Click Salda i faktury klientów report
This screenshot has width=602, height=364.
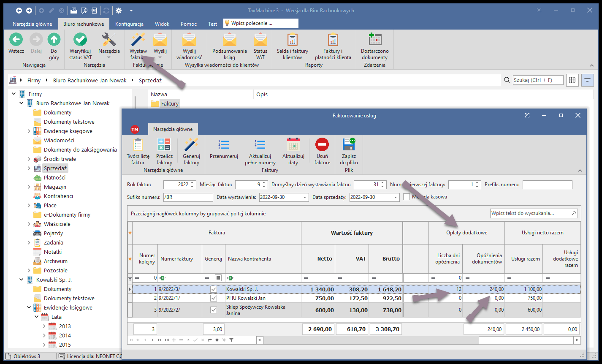pos(292,41)
